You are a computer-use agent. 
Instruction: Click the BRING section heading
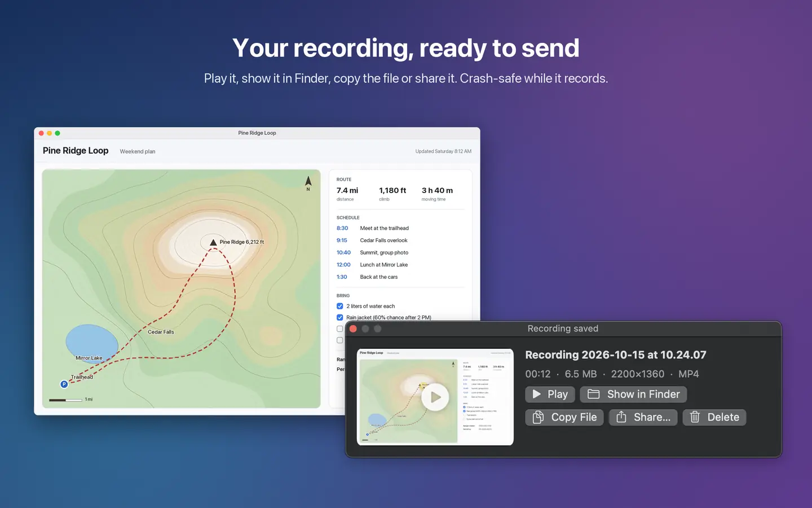(343, 296)
